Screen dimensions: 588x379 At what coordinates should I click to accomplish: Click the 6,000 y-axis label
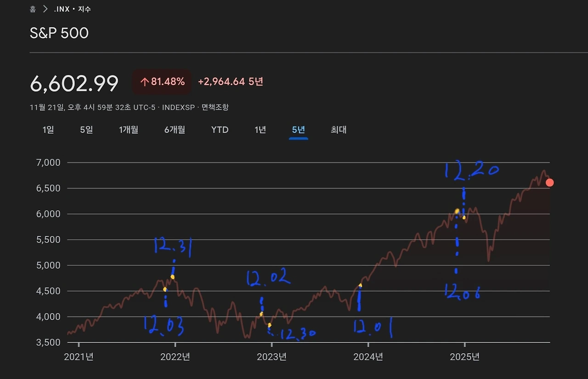click(x=47, y=214)
